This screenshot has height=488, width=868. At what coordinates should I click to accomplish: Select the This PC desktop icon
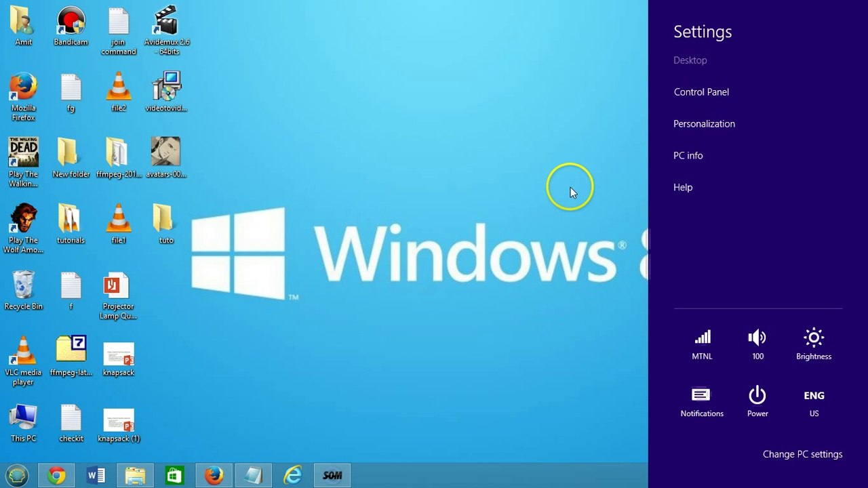coord(24,423)
